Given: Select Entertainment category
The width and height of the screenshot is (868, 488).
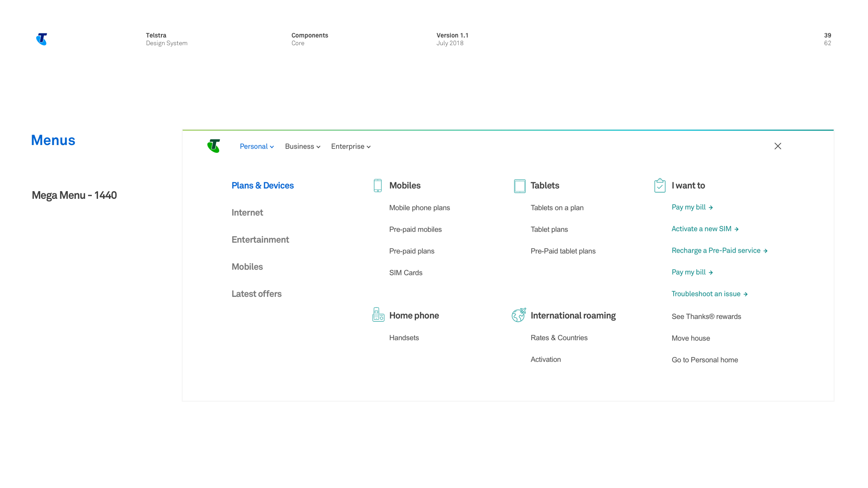Looking at the screenshot, I should [260, 239].
